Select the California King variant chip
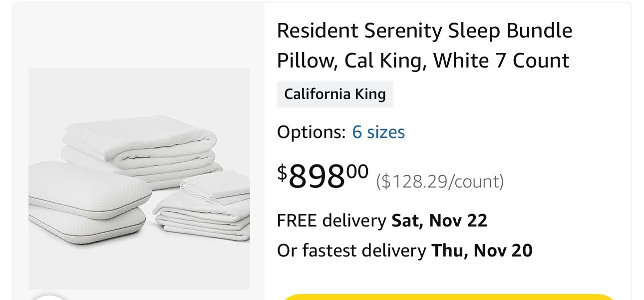Viewport: 644px width, 300px height. pos(335,94)
